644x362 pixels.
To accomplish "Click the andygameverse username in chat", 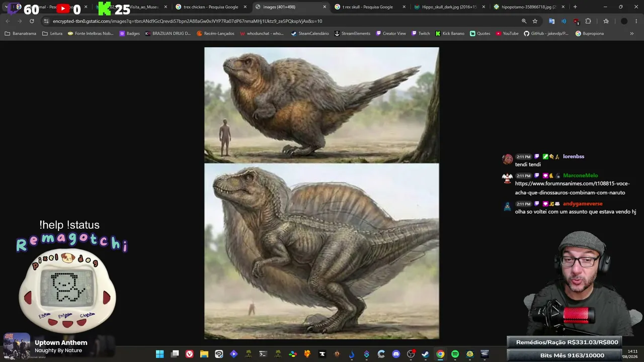I will pyautogui.click(x=583, y=204).
